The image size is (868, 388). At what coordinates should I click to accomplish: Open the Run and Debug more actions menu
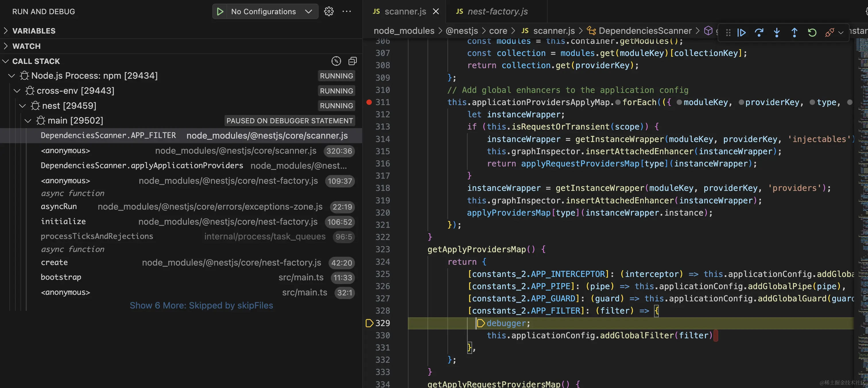(346, 11)
